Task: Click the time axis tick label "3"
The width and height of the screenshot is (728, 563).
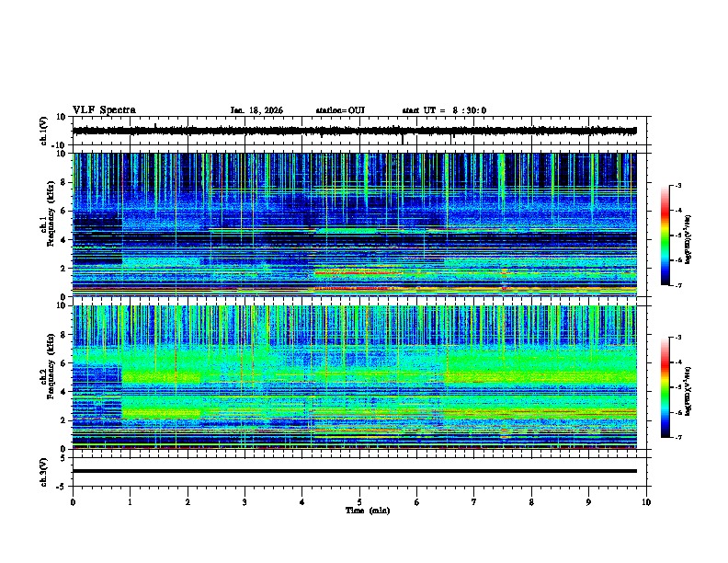Action: pos(245,502)
